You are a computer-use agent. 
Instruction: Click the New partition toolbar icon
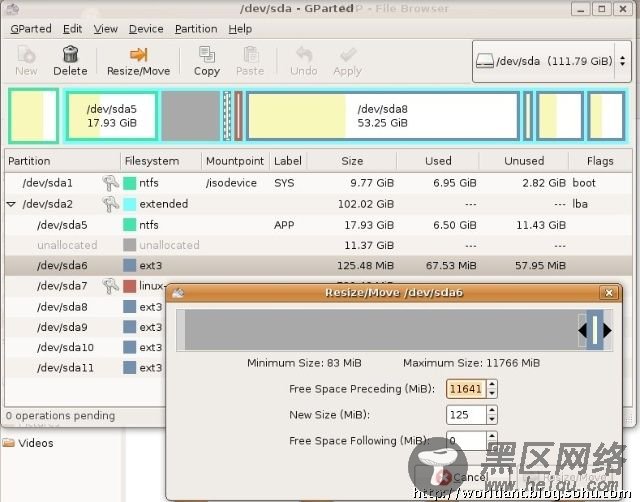(x=26, y=54)
